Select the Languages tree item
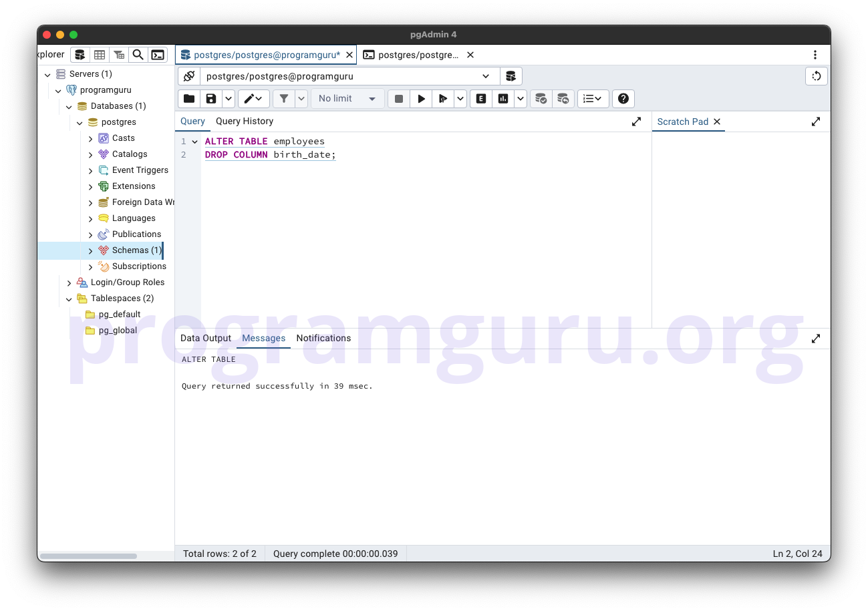This screenshot has width=868, height=611. 134,218
